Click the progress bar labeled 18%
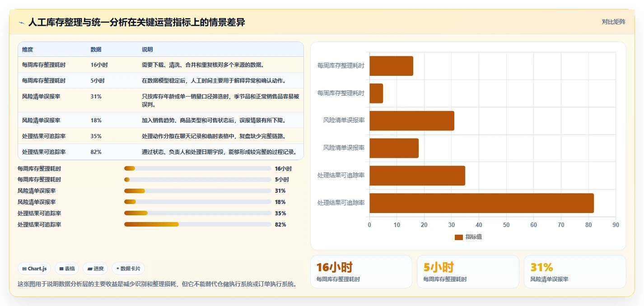This screenshot has width=644, height=306. (x=198, y=202)
